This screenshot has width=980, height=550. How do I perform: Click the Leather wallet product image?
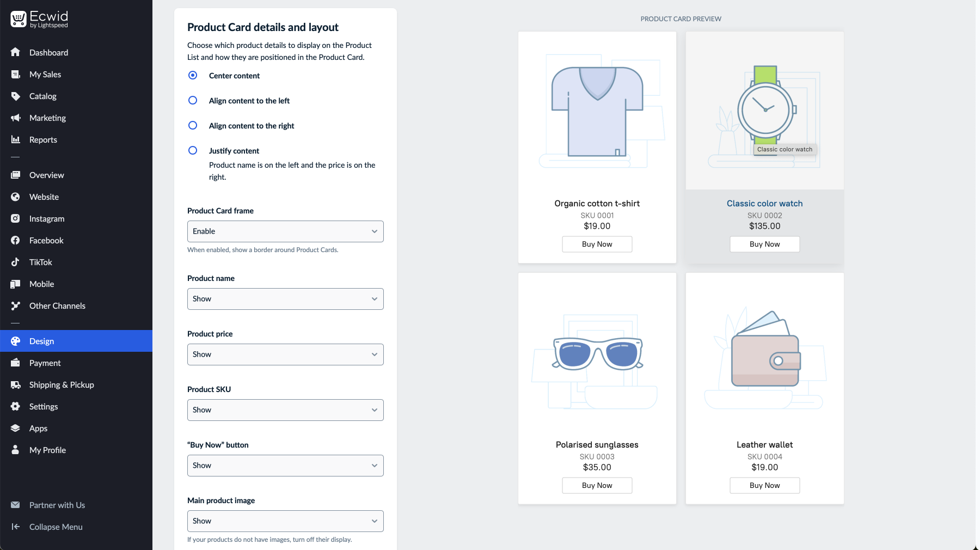[x=764, y=359]
